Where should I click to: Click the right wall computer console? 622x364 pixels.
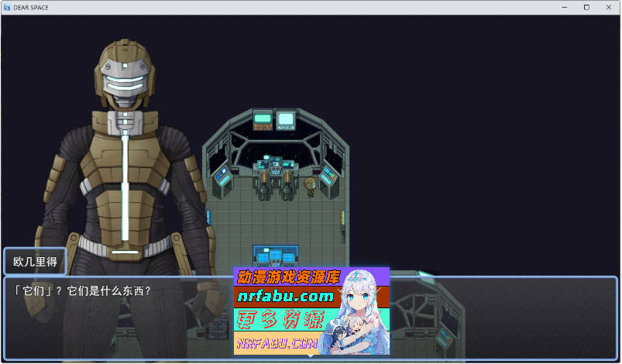[x=328, y=180]
